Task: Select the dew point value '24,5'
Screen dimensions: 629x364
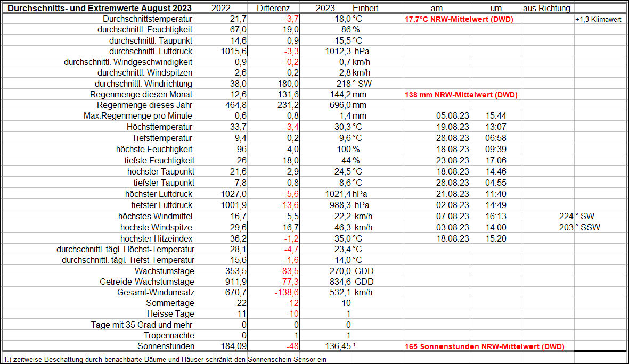Action: tap(342, 172)
